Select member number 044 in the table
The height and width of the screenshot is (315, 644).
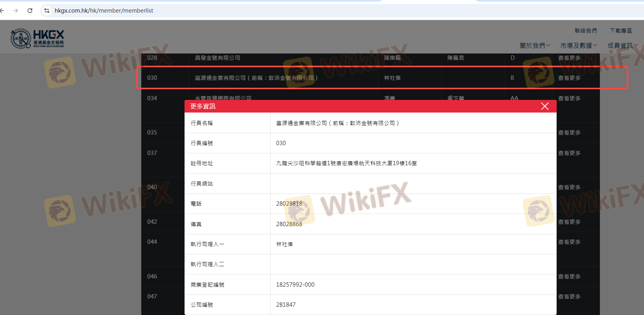[152, 242]
